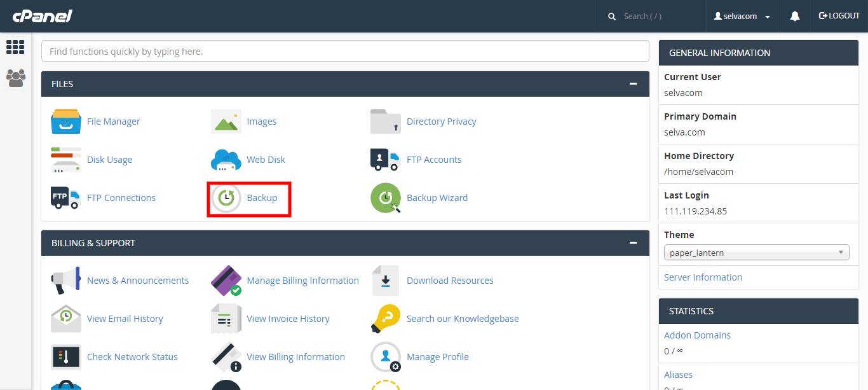
Task: Open the FTP Accounts truck icon
Action: pyautogui.click(x=386, y=160)
